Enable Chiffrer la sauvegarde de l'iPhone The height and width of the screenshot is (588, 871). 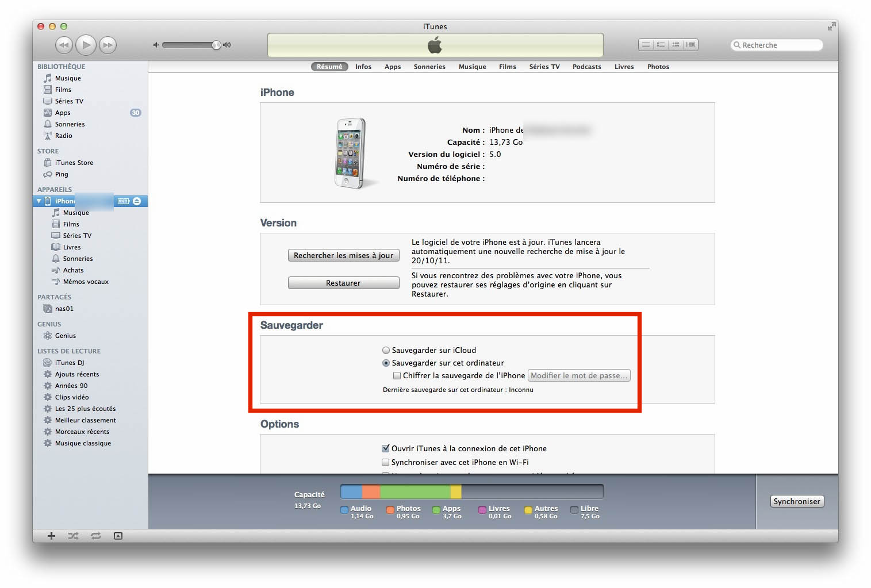pyautogui.click(x=397, y=375)
